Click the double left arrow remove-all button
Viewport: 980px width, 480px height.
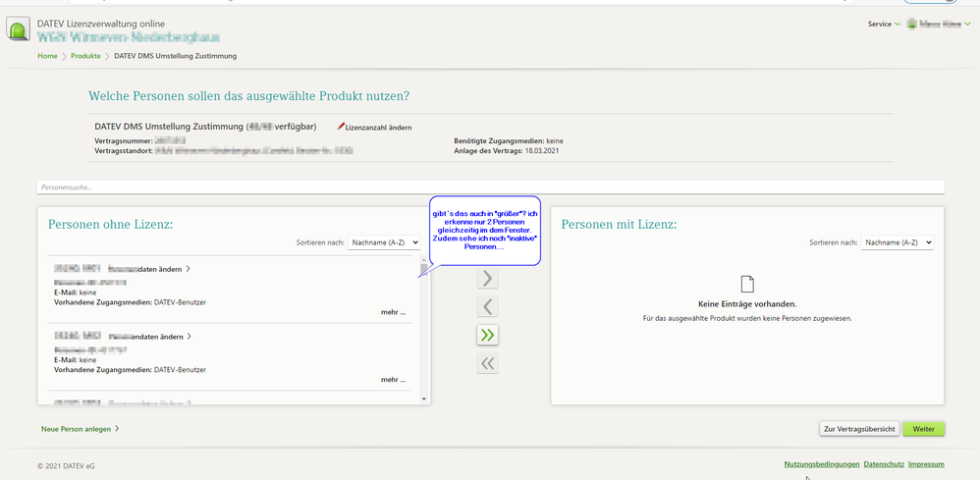[487, 364]
